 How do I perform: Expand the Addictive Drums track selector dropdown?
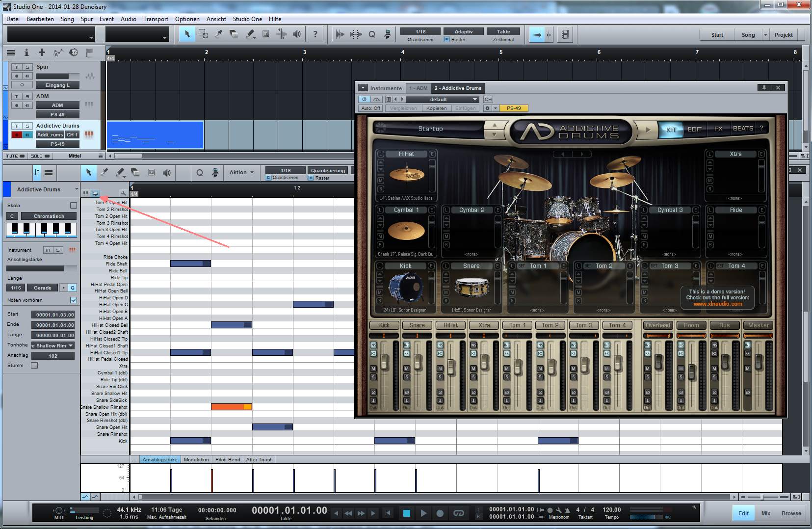[x=77, y=189]
